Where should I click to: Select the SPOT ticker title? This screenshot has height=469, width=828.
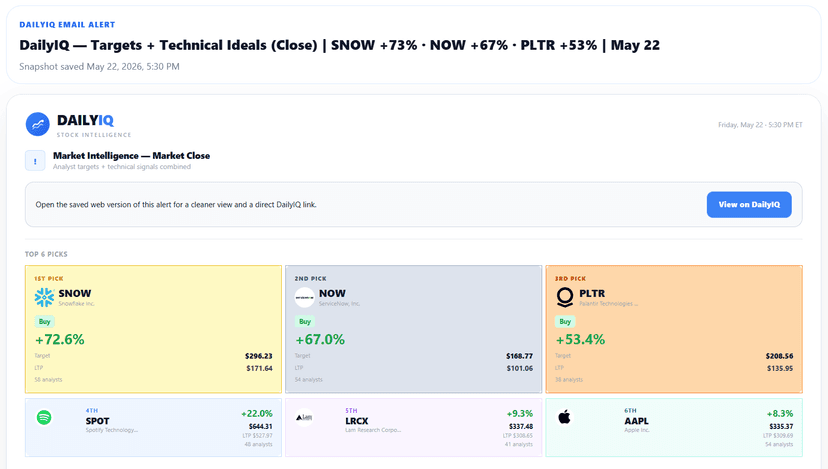98,421
